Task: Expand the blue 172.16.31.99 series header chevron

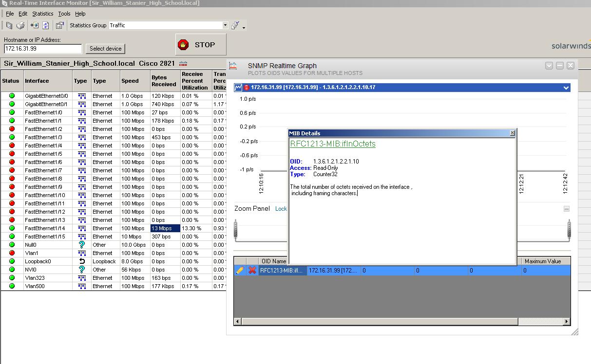Action: click(x=566, y=88)
